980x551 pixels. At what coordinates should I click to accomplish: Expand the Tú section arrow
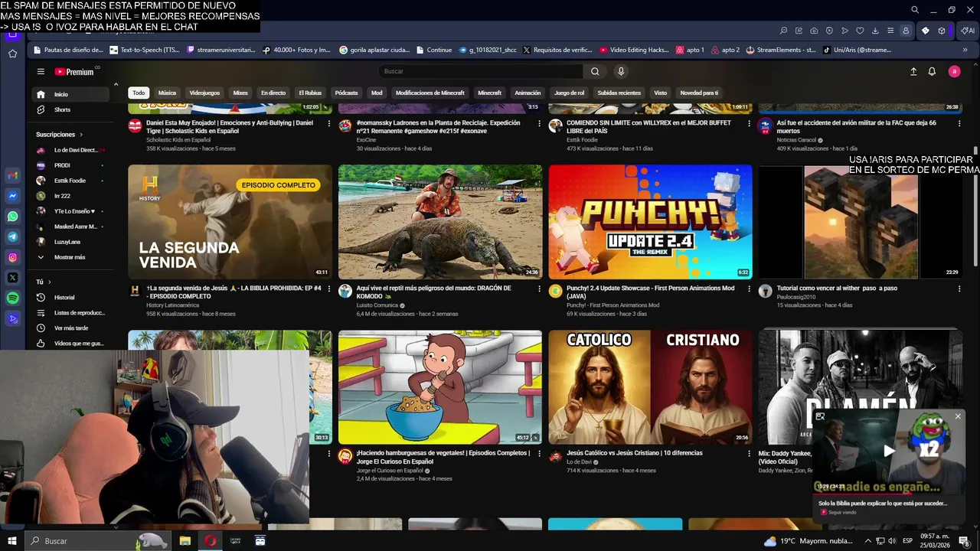point(49,282)
